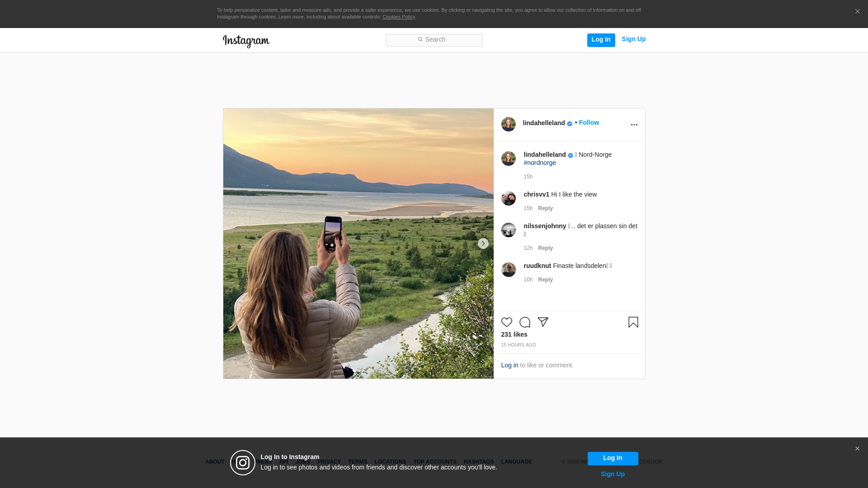Click the Sign Up link in header
The width and height of the screenshot is (868, 488).
click(x=633, y=39)
